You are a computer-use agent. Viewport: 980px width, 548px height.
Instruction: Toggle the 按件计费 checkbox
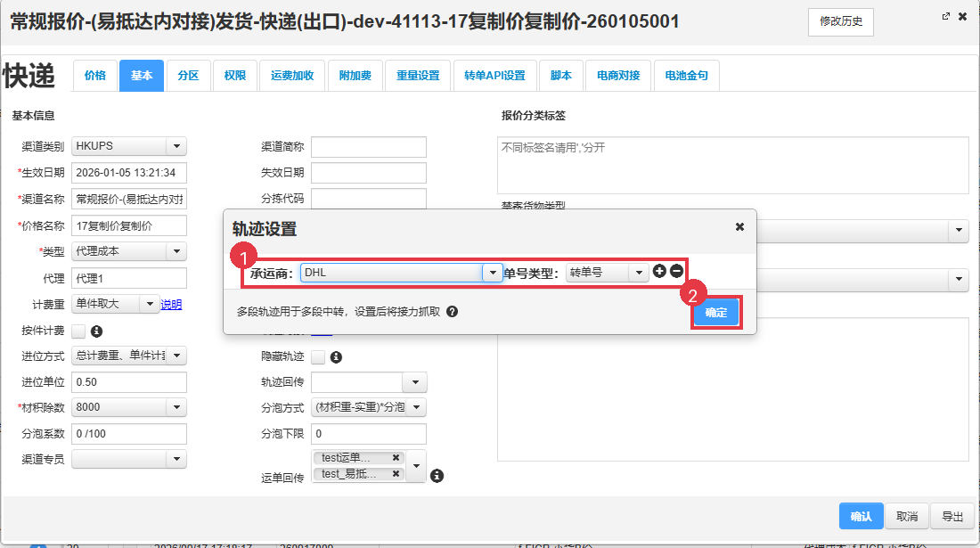pos(78,331)
